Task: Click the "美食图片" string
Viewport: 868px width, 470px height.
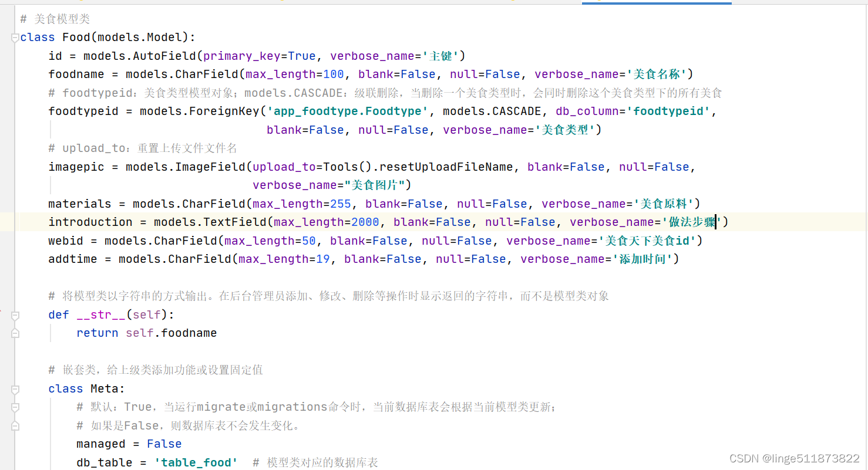Action: pyautogui.click(x=374, y=185)
